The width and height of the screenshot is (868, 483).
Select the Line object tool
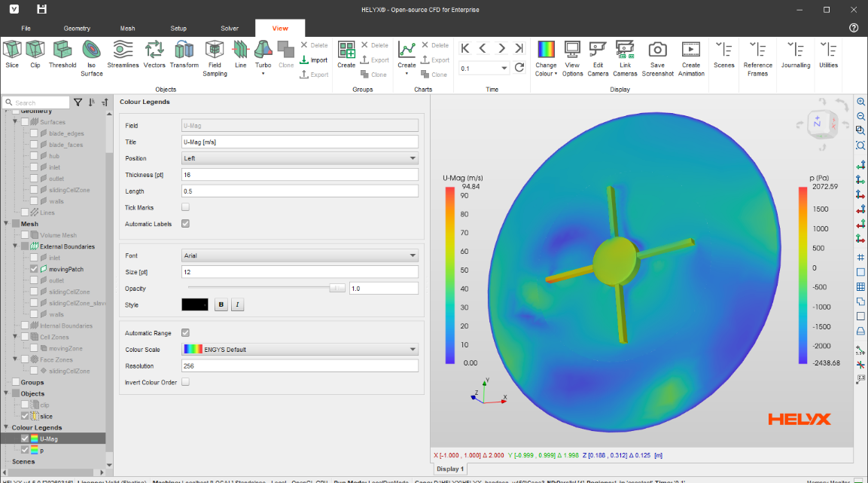pos(240,54)
